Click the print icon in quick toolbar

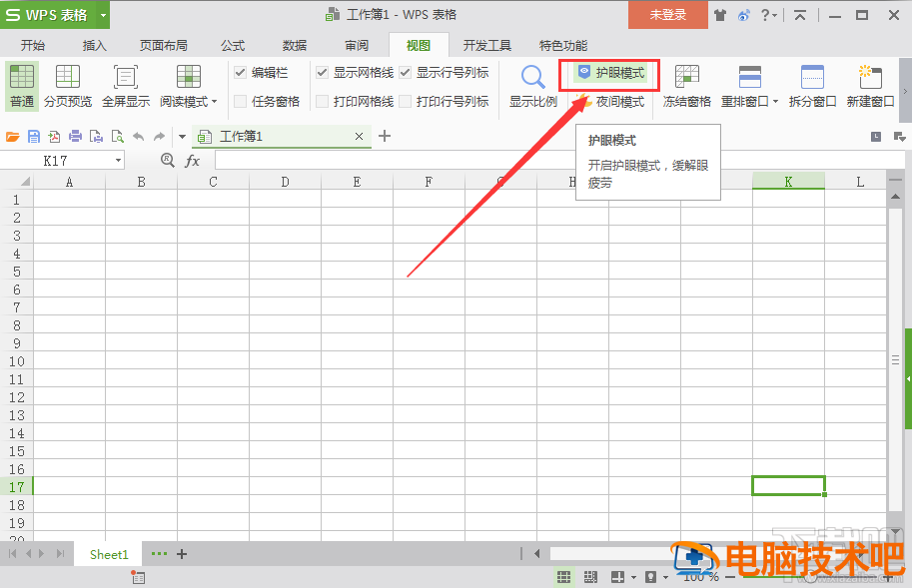tap(75, 137)
